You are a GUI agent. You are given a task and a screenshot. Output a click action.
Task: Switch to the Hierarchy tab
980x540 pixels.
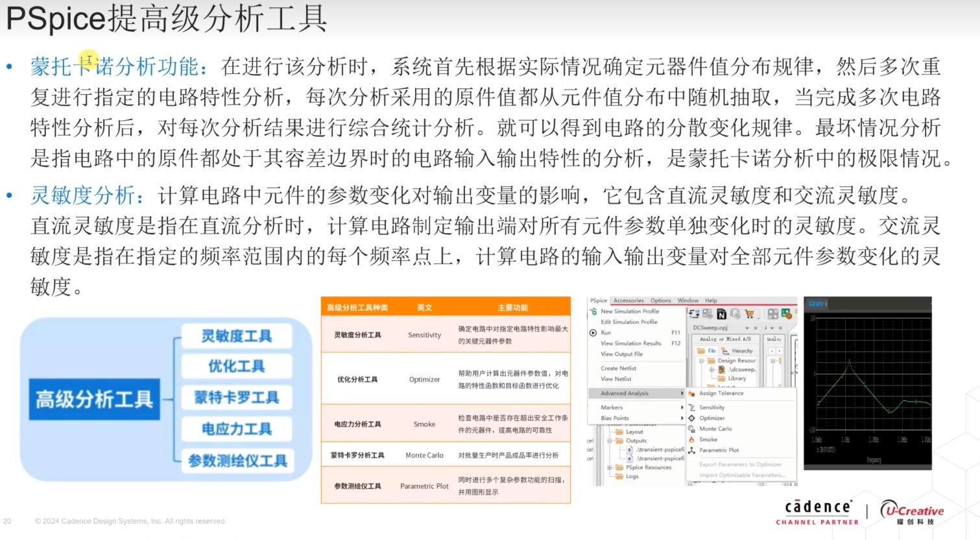[x=741, y=351]
